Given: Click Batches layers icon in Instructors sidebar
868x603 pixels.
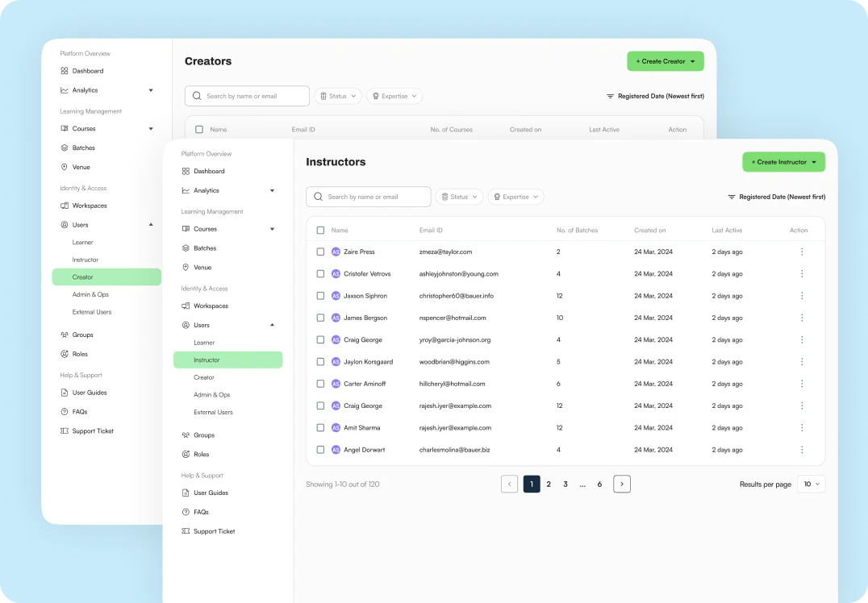Looking at the screenshot, I should pyautogui.click(x=186, y=248).
